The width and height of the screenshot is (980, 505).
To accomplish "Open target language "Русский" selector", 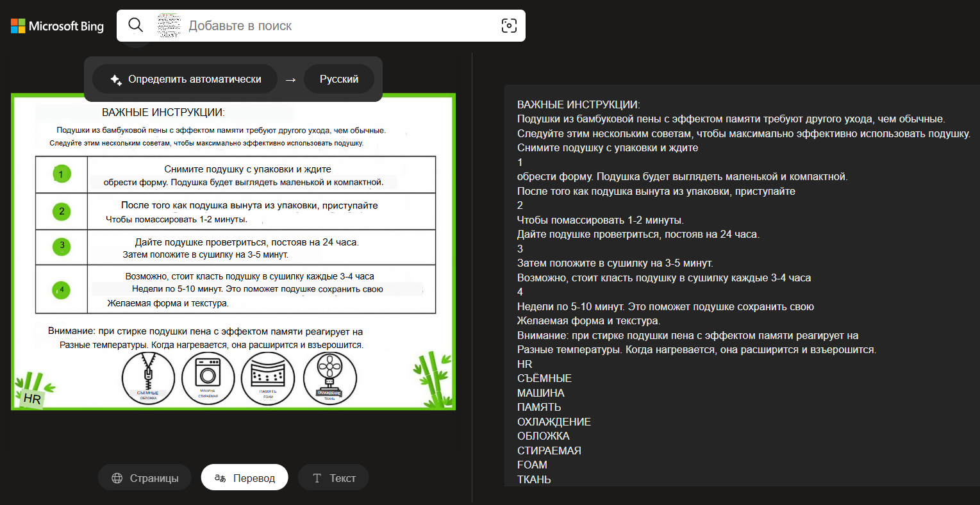I will tap(339, 79).
